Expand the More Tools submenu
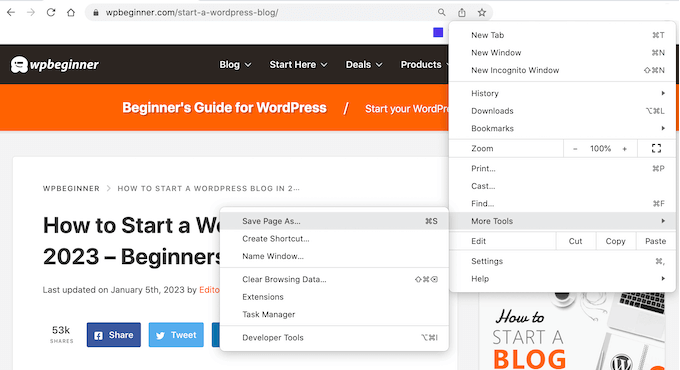The height and width of the screenshot is (370, 680). pyautogui.click(x=562, y=221)
